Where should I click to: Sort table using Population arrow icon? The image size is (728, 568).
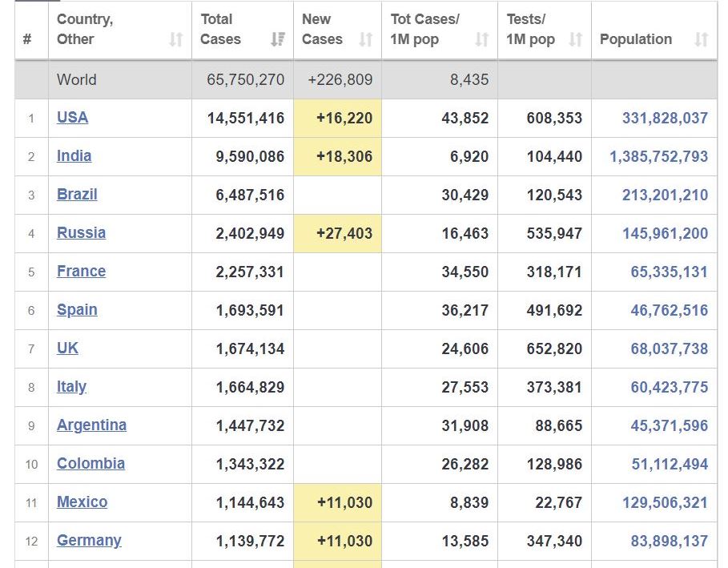[x=701, y=39]
